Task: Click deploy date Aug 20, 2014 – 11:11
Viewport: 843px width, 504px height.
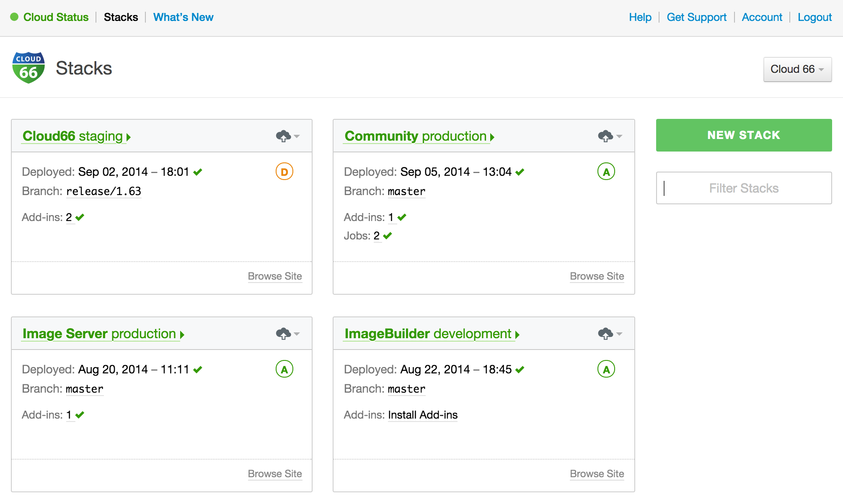Action: (x=134, y=369)
